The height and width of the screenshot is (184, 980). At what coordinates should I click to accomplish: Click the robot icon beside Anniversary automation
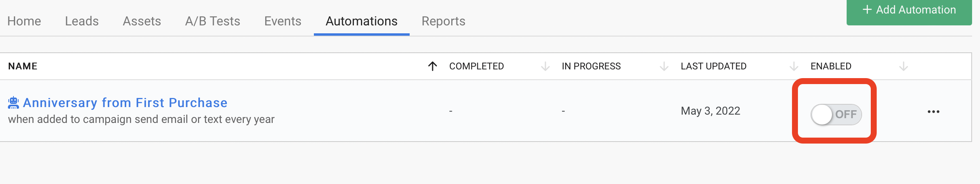click(x=13, y=103)
